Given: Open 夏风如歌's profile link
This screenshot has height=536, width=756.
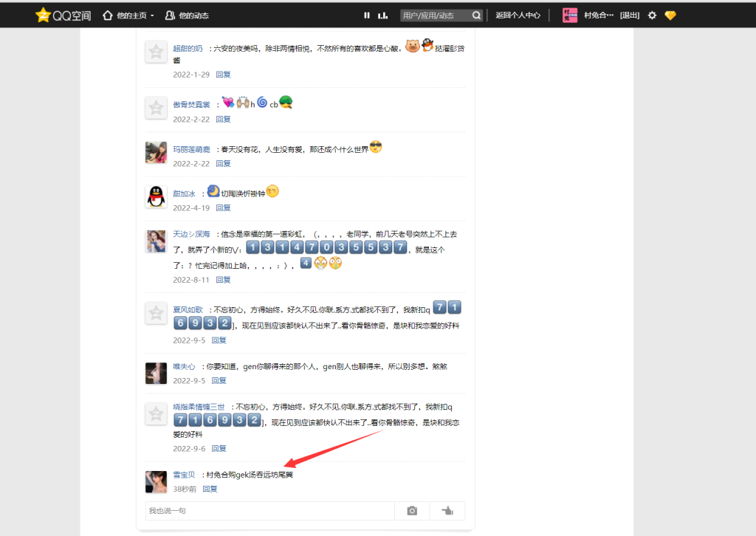Looking at the screenshot, I should tap(188, 309).
